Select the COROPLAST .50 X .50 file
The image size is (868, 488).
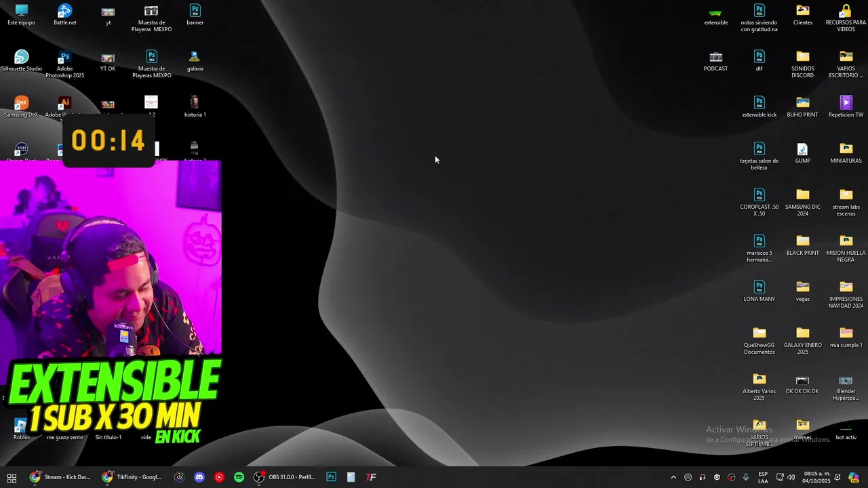click(759, 203)
